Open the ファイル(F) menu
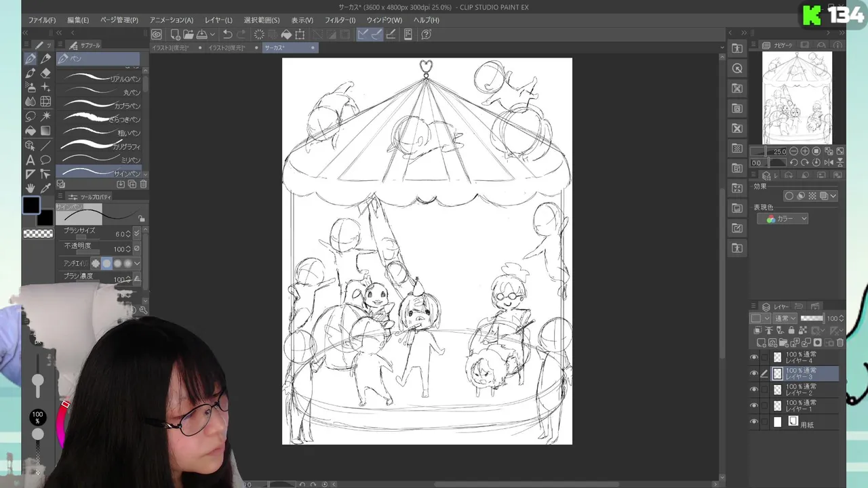The width and height of the screenshot is (868, 488). point(42,20)
